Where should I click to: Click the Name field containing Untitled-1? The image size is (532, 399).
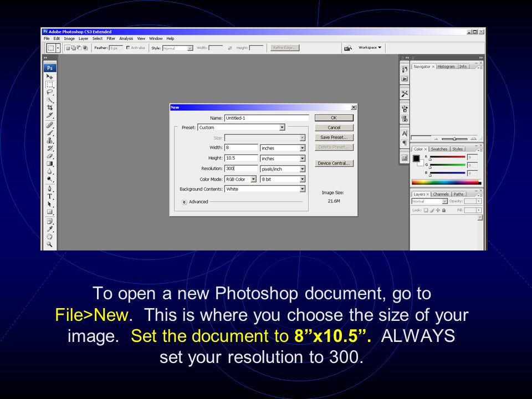tap(267, 118)
